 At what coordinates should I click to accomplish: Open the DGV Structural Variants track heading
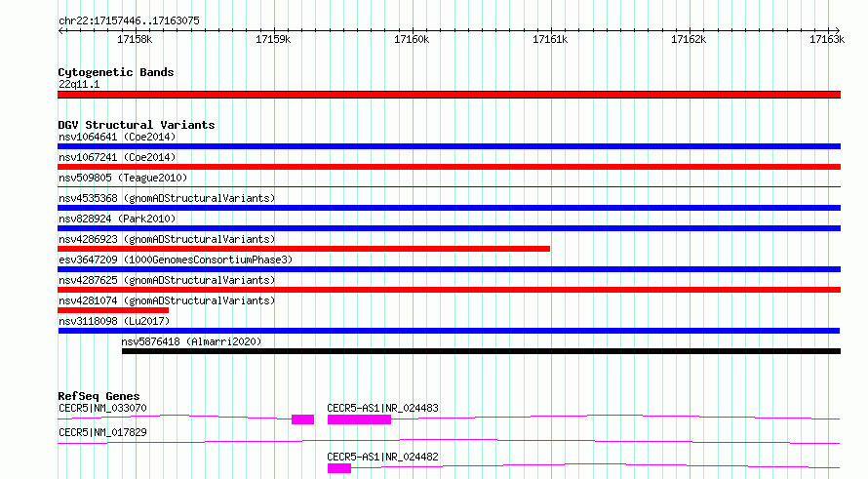pos(137,125)
